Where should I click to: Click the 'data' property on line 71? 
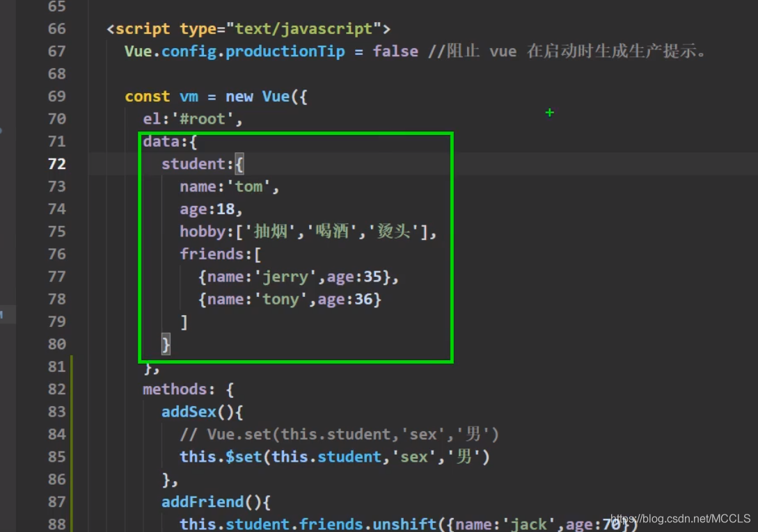tap(161, 142)
